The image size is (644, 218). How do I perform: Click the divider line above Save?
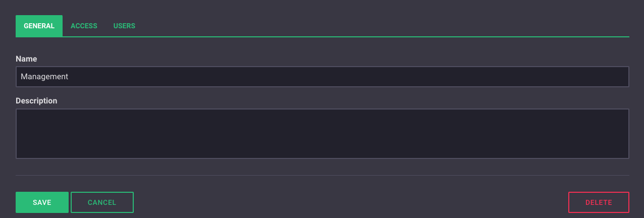pos(322,175)
